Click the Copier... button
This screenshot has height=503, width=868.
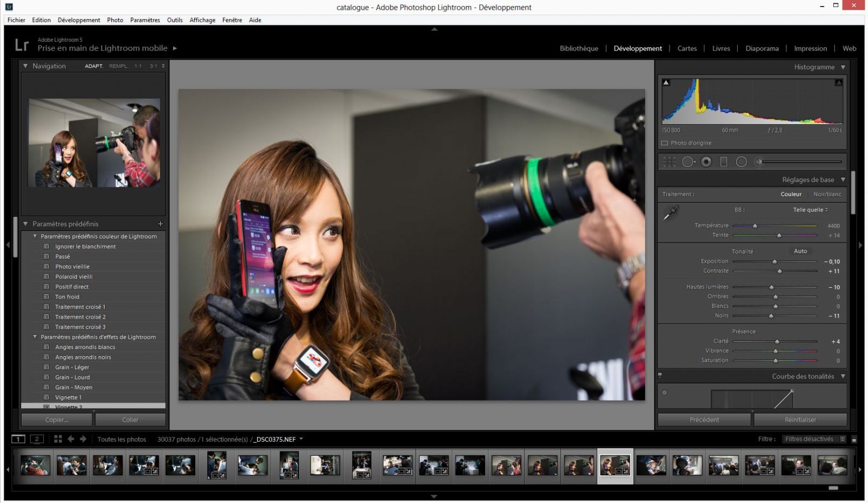coord(57,420)
